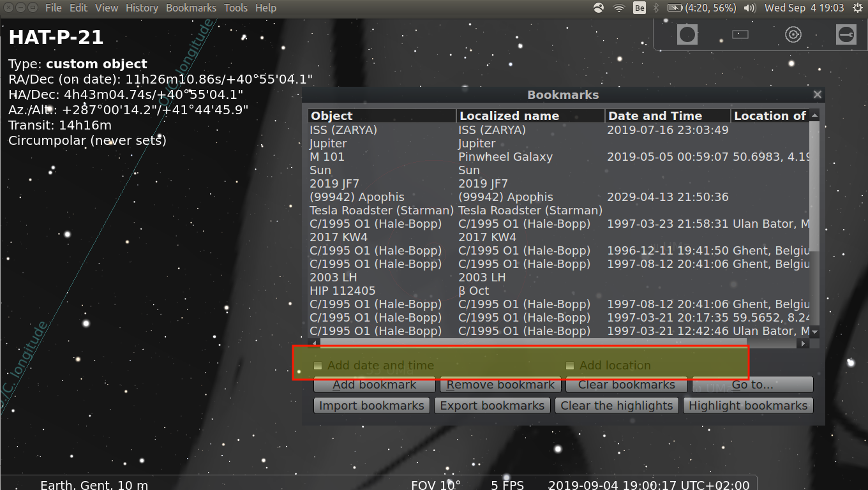Select the Sun entry in Object column
The width and height of the screenshot is (868, 490).
(320, 170)
